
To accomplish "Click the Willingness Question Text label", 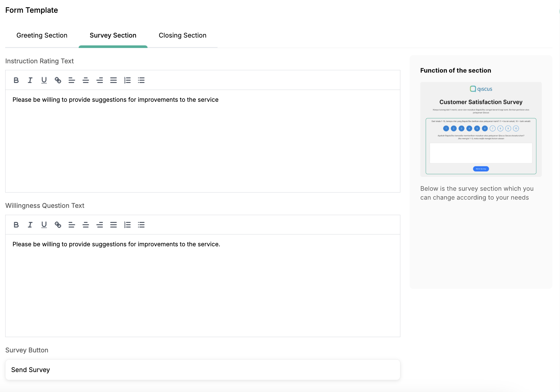I will point(45,206).
